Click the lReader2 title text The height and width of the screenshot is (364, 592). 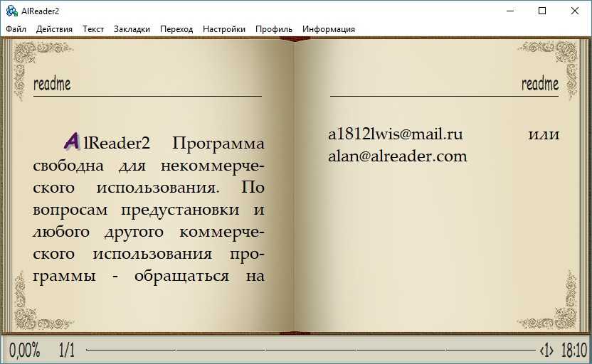[117, 143]
